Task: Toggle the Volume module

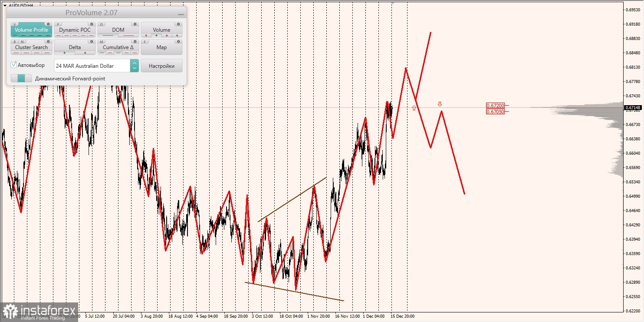Action: click(161, 30)
